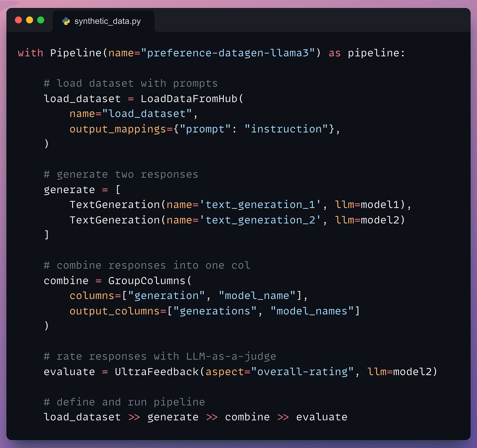Viewport: 477px width, 448px height.
Task: Click the green maximize window button
Action: [x=41, y=20]
